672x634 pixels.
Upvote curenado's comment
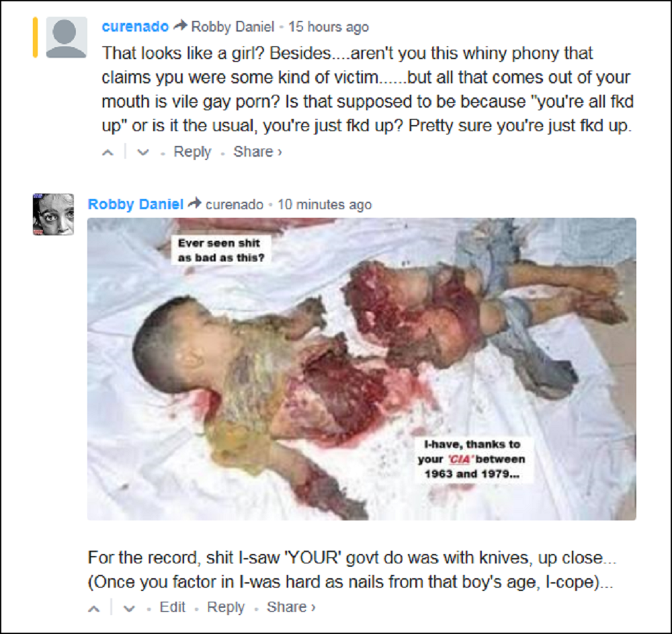[x=108, y=153]
